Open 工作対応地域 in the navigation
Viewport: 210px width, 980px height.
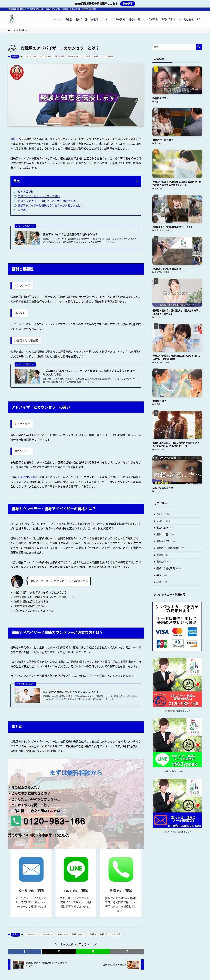(186, 19)
